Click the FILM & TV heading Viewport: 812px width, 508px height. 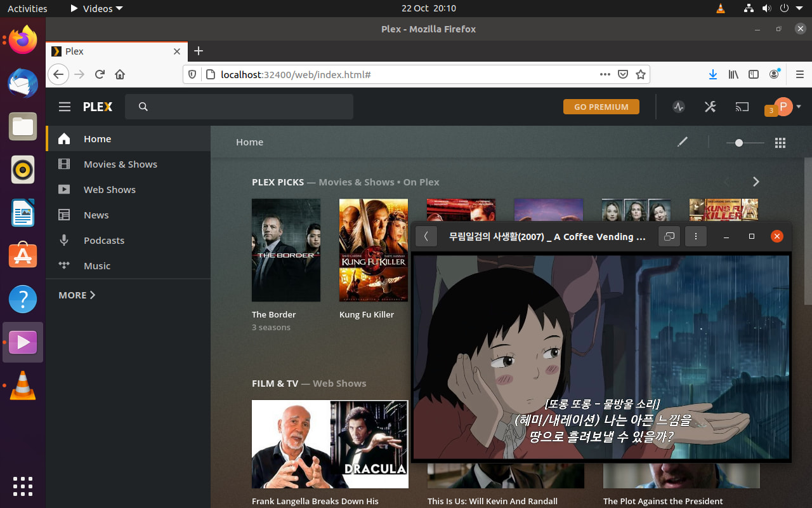click(275, 384)
